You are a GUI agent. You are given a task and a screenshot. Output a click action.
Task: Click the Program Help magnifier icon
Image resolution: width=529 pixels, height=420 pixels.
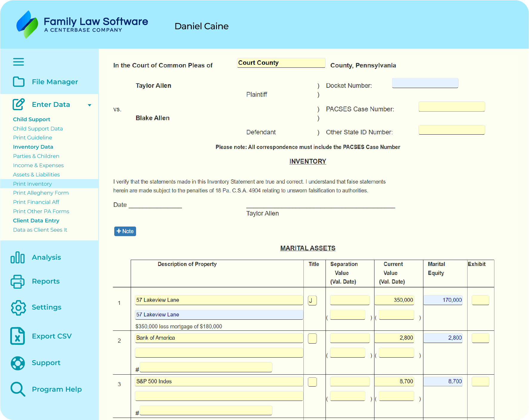pos(18,389)
